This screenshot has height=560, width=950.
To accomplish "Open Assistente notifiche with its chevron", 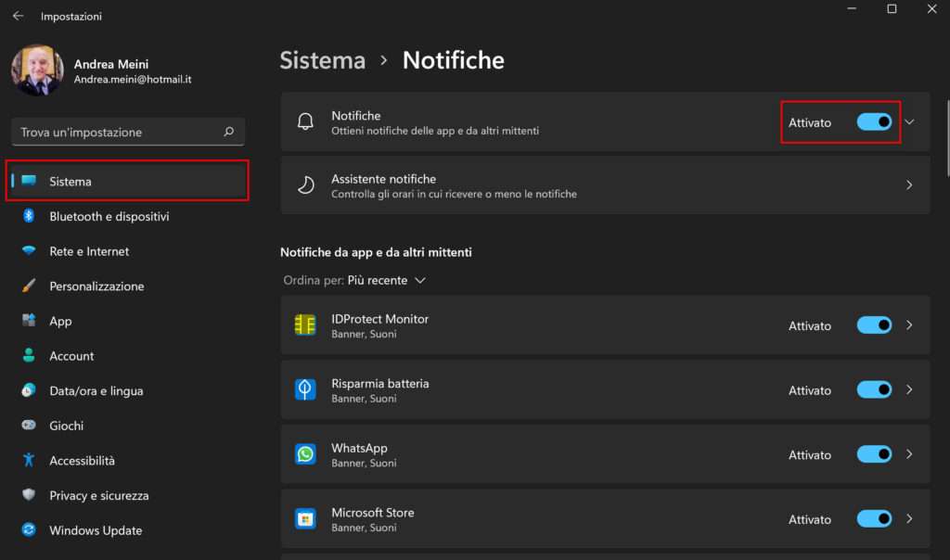I will [909, 185].
